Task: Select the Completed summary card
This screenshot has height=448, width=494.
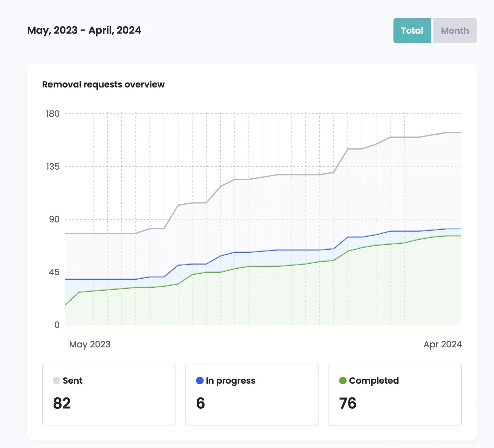Action: point(395,394)
